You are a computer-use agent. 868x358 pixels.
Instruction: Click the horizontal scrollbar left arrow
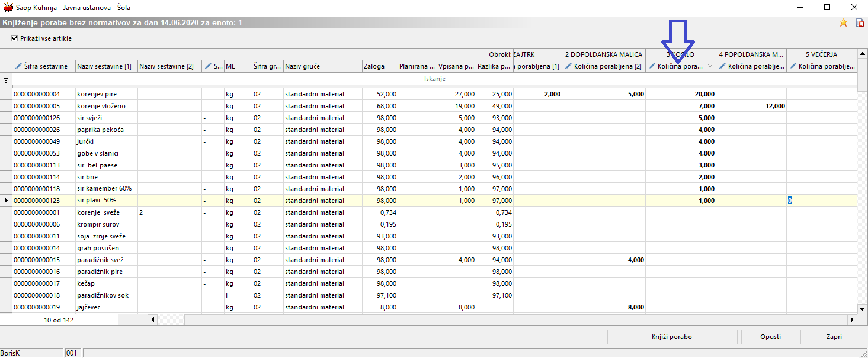(x=153, y=320)
